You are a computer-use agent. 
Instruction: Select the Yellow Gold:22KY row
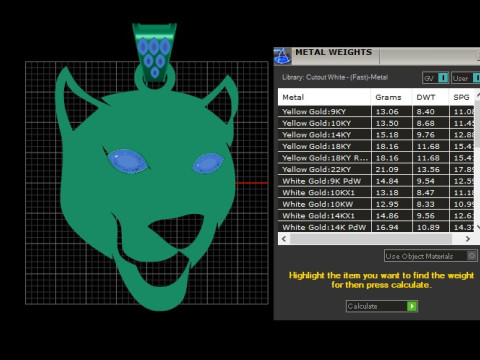376,169
